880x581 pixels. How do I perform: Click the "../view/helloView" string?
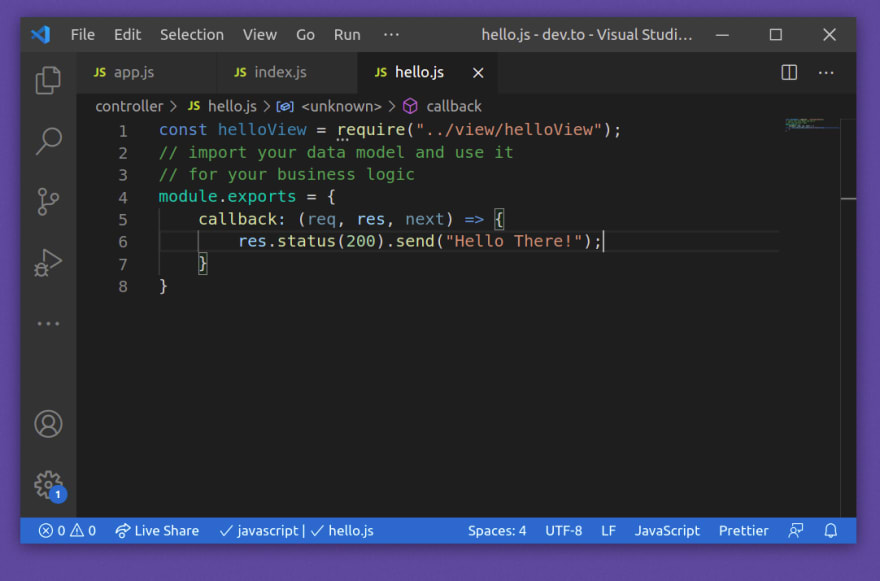[x=508, y=130]
